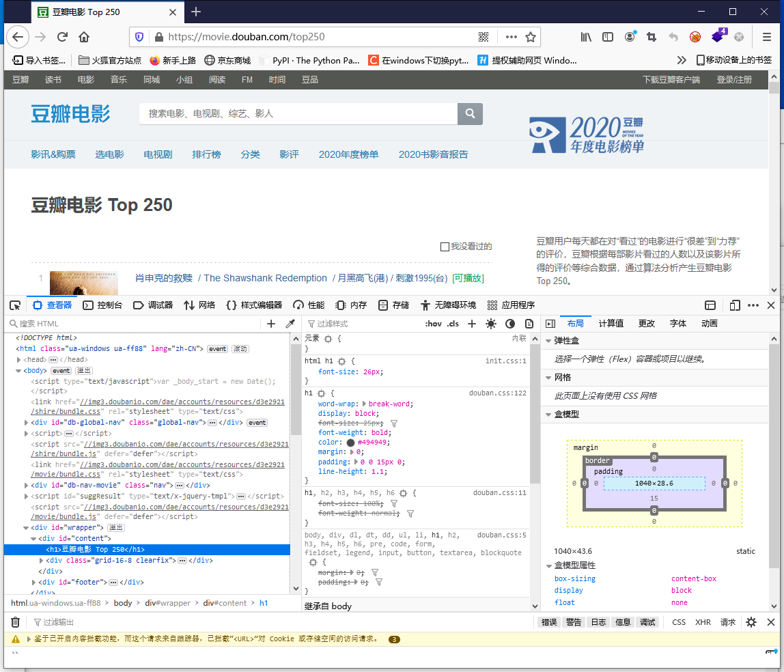Bookmark this page with star icon
Viewport: 784px width, 672px height.
[x=531, y=37]
